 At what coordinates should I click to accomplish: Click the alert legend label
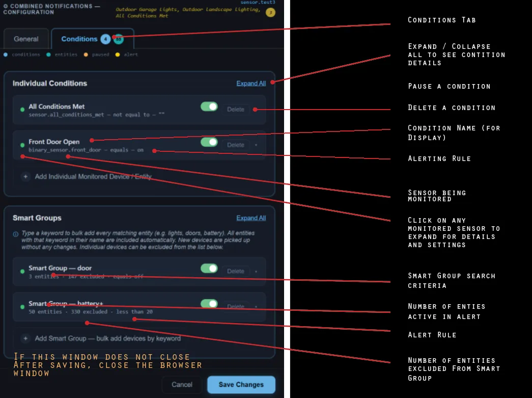131,55
